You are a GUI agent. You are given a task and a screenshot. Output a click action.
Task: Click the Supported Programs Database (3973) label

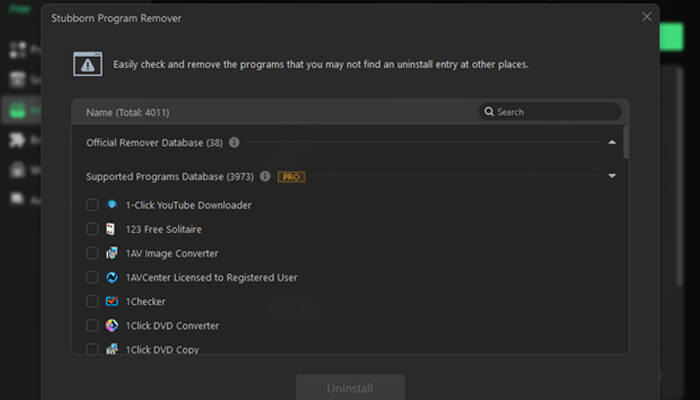[170, 177]
